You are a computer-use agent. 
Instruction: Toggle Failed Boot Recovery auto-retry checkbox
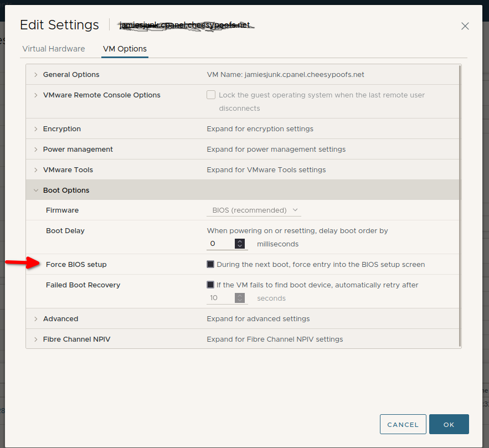click(210, 285)
